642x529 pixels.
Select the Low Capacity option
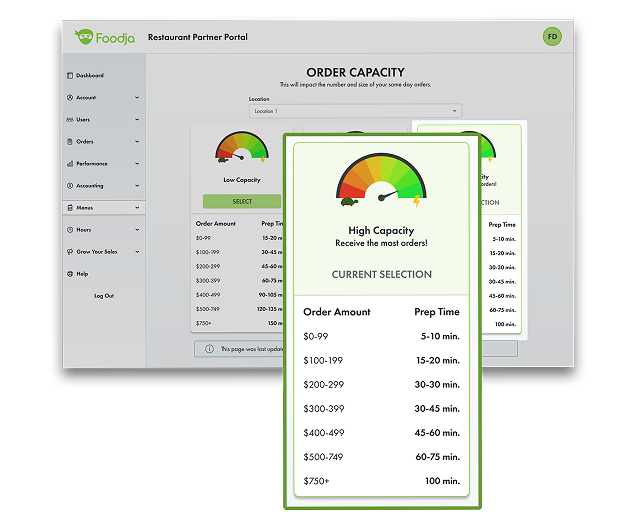click(242, 201)
